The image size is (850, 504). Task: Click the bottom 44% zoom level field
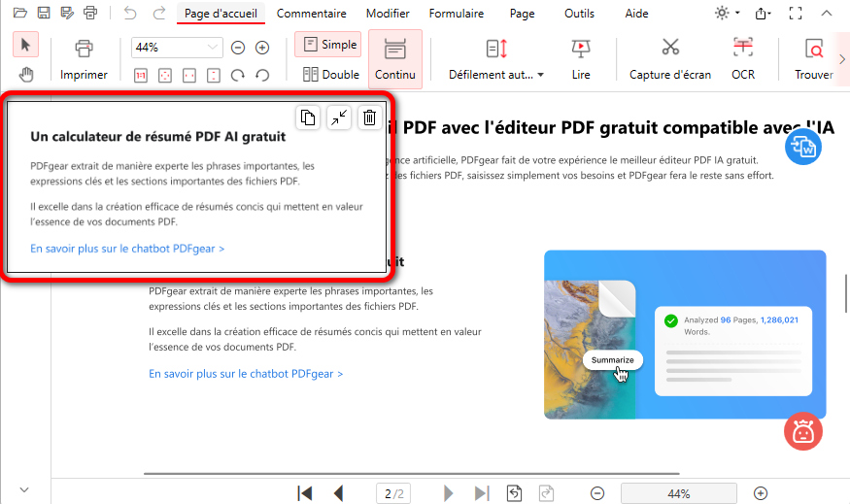point(679,493)
